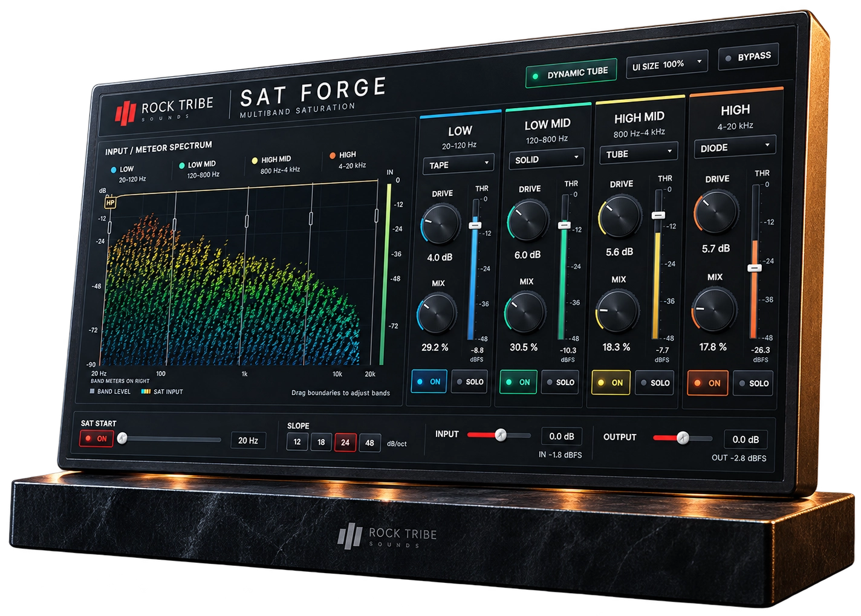Viewport: 861px width, 616px height.
Task: Click the SAT START 20 Hz value field
Action: [x=248, y=441]
